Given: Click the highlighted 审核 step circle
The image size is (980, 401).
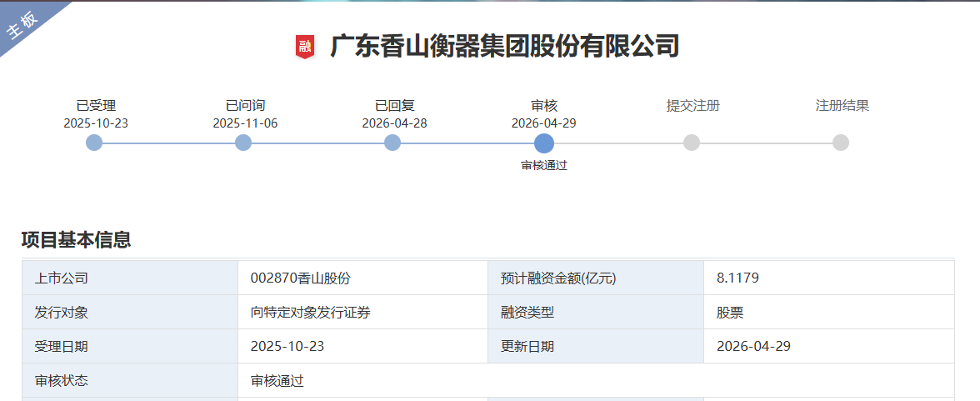Looking at the screenshot, I should (x=544, y=143).
